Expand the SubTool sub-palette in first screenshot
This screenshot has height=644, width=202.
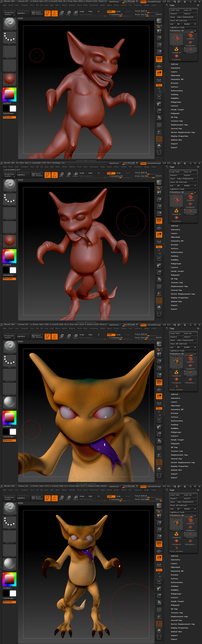[175, 64]
